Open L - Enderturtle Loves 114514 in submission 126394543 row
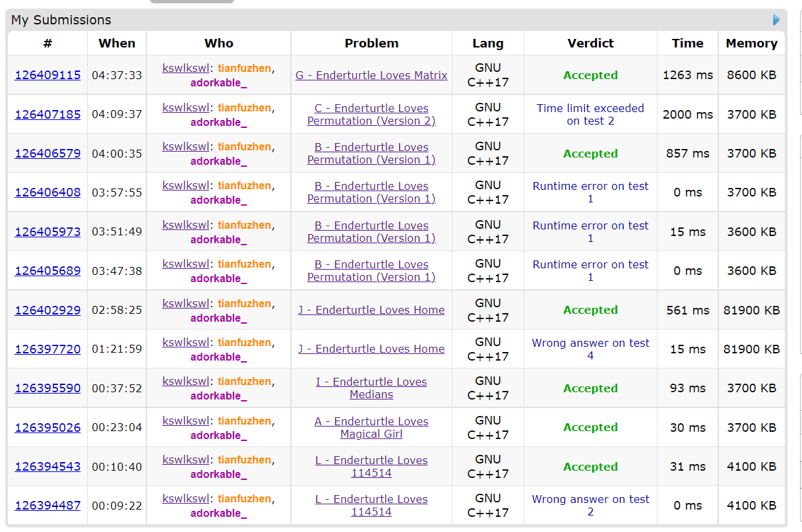Image resolution: width=802 pixels, height=532 pixels. 371,467
